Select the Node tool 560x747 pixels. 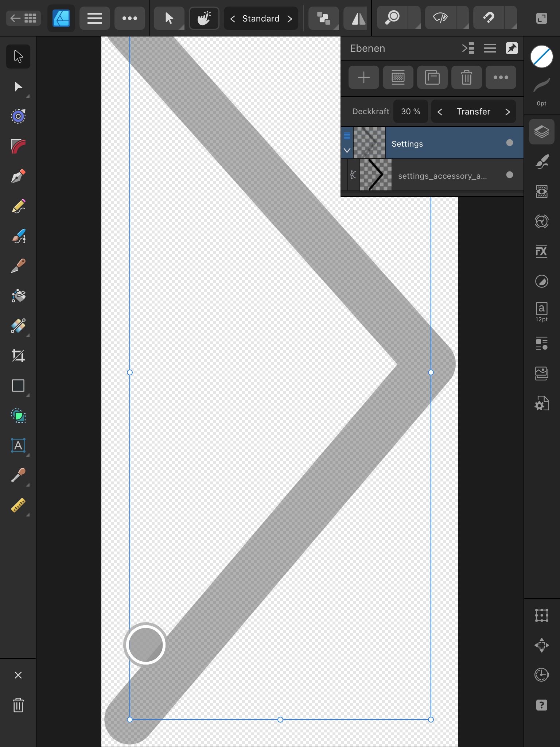pyautogui.click(x=18, y=87)
